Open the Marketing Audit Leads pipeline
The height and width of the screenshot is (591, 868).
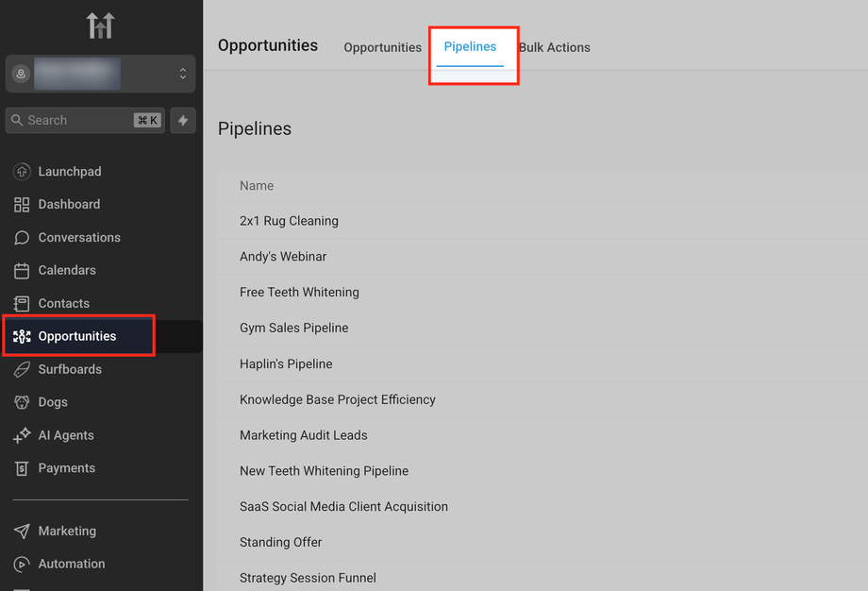304,436
